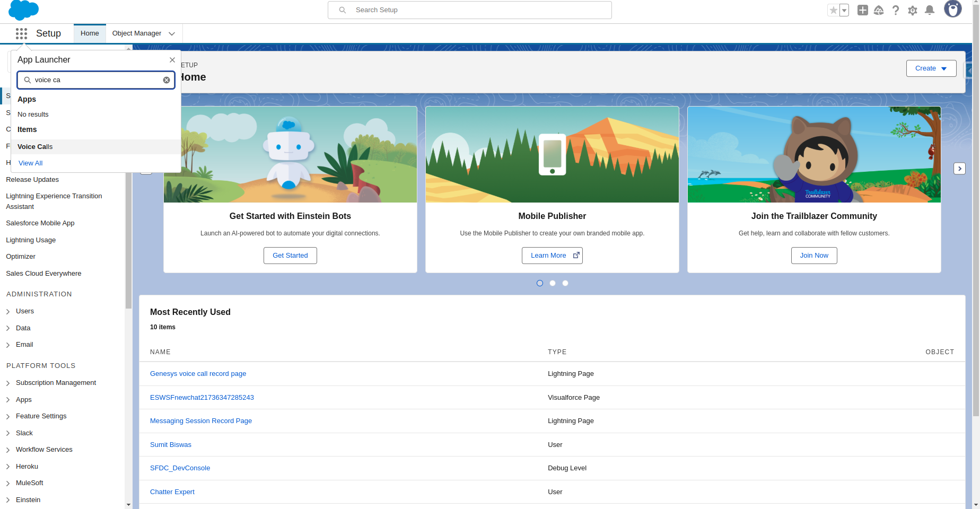Viewport: 980px width, 509px height.
Task: Click the Favorites star icon
Action: click(834, 10)
